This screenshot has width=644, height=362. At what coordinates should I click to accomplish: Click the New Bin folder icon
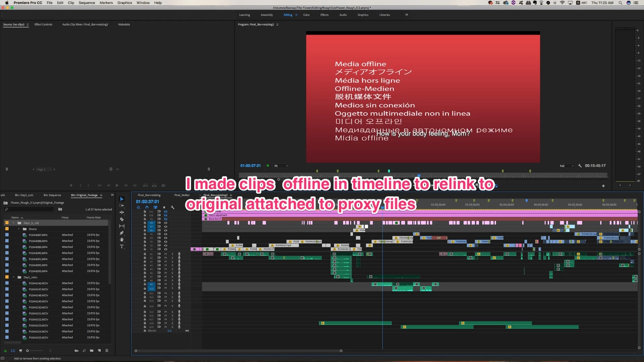click(92, 351)
